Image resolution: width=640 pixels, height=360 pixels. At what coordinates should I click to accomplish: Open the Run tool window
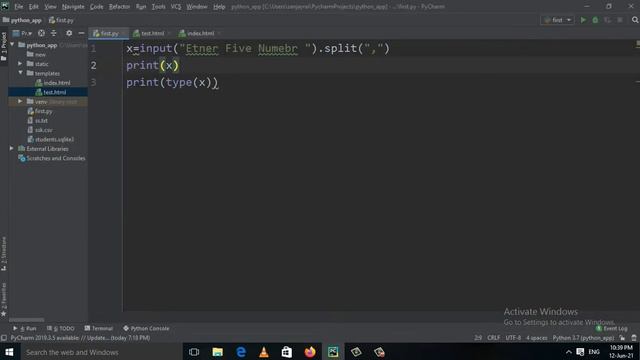[x=24, y=328]
